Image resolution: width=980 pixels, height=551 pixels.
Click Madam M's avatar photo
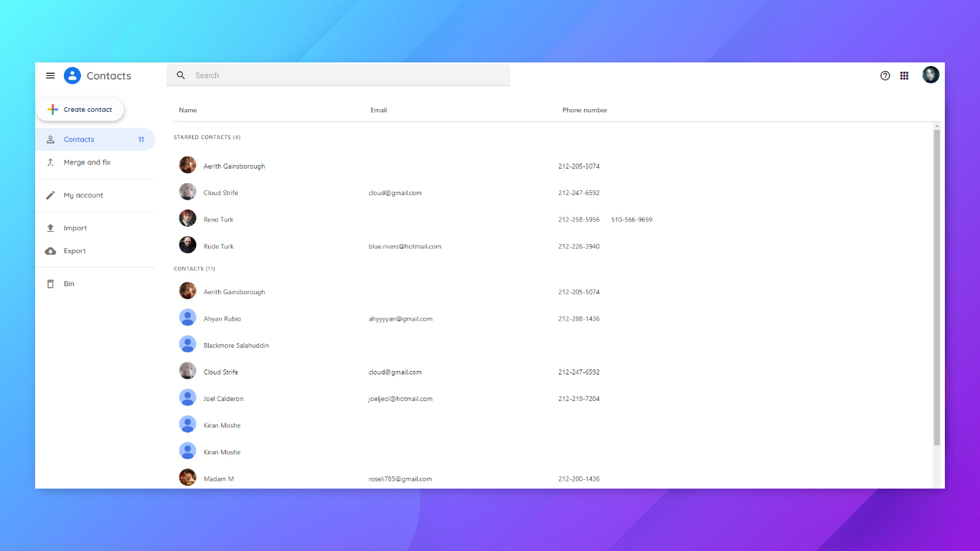pyautogui.click(x=187, y=477)
